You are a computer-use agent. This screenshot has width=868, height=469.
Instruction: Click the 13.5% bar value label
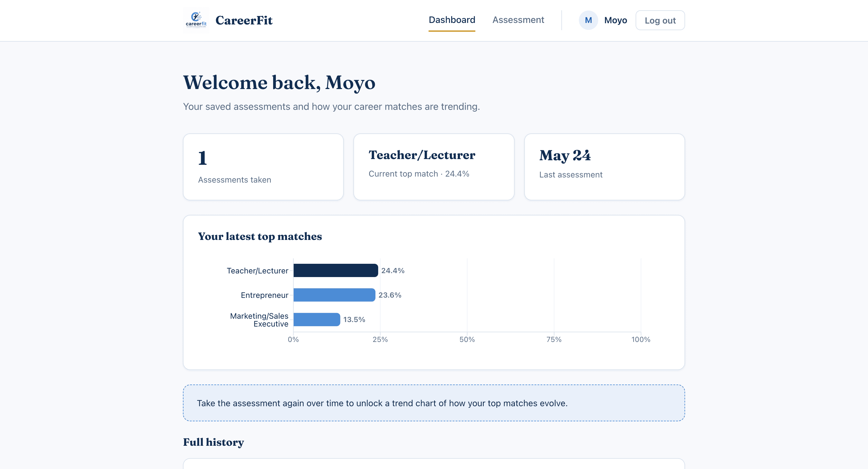click(x=354, y=319)
